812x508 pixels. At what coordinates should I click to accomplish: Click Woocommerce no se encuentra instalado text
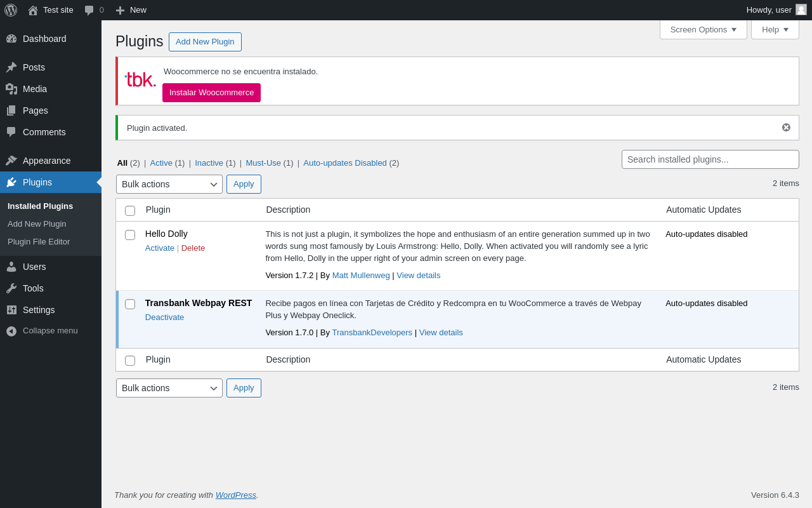coord(241,72)
